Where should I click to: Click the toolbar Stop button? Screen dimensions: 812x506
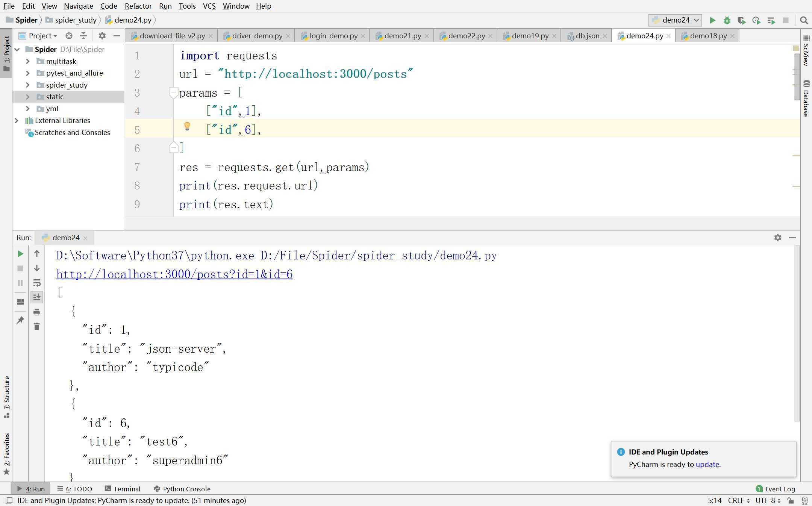(x=786, y=20)
